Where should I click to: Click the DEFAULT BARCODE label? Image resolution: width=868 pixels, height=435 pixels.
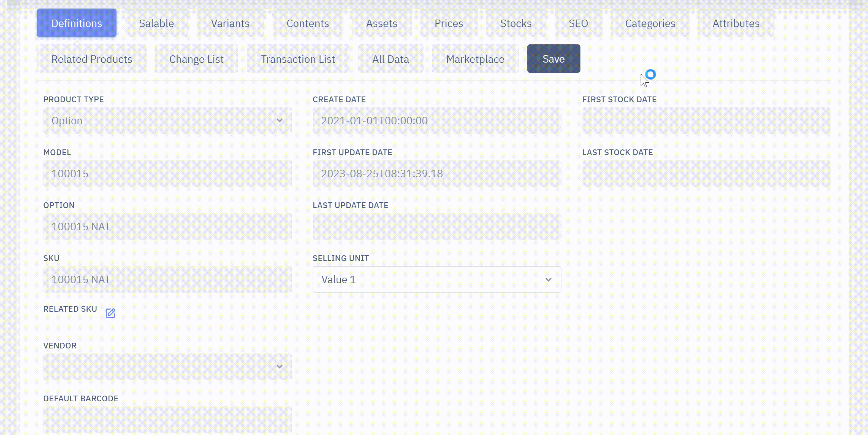pos(81,399)
